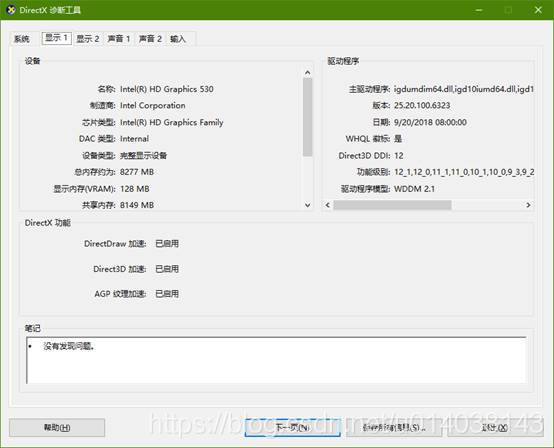Switch to the 输入 tab
Image resolution: width=554 pixels, height=448 pixels.
coord(178,39)
